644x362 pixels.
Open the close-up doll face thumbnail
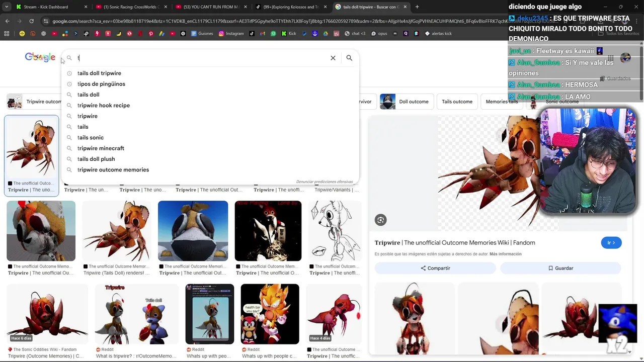click(x=41, y=231)
